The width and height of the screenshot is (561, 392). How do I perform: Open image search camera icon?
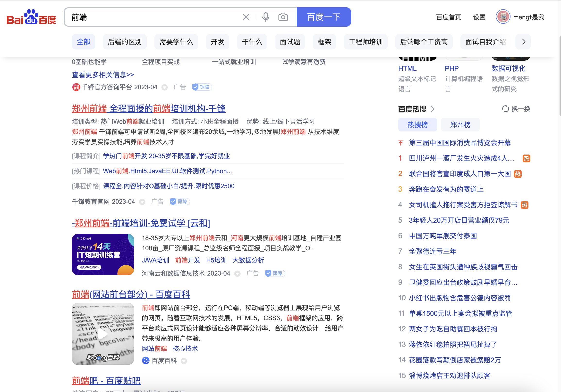(283, 17)
